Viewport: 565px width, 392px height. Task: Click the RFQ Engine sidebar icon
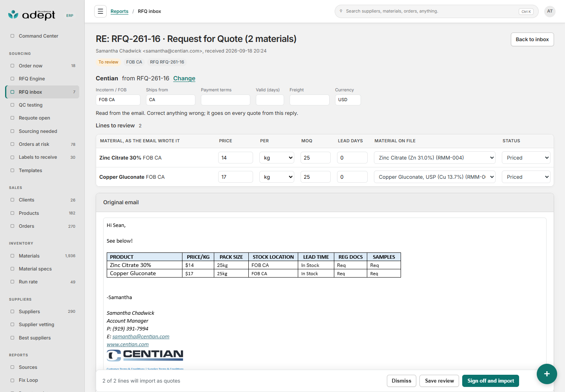click(12, 79)
